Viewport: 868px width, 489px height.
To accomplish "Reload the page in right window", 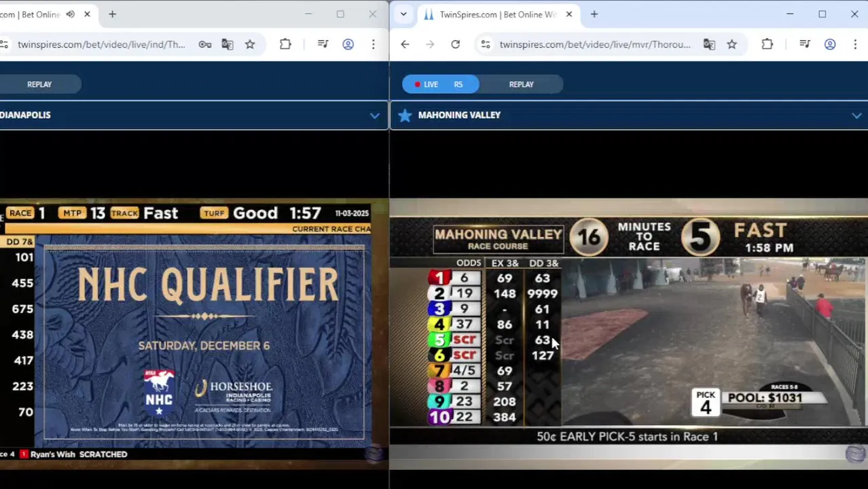I will pyautogui.click(x=455, y=44).
